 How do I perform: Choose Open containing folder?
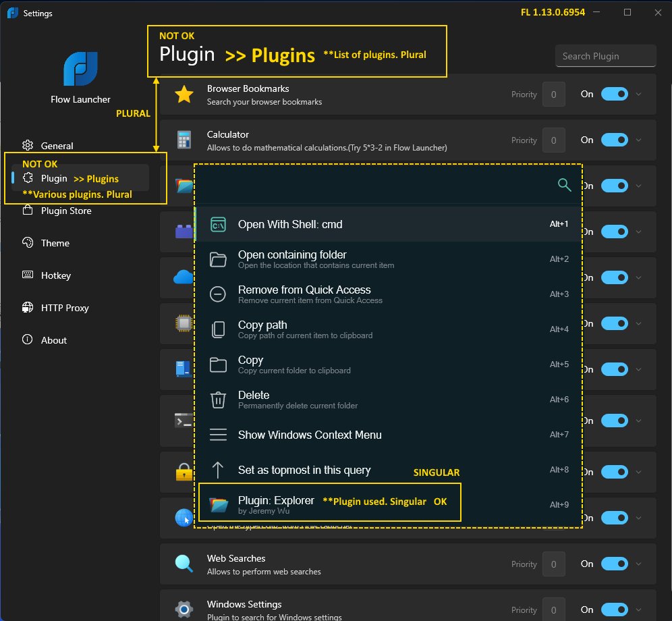pyautogui.click(x=388, y=259)
